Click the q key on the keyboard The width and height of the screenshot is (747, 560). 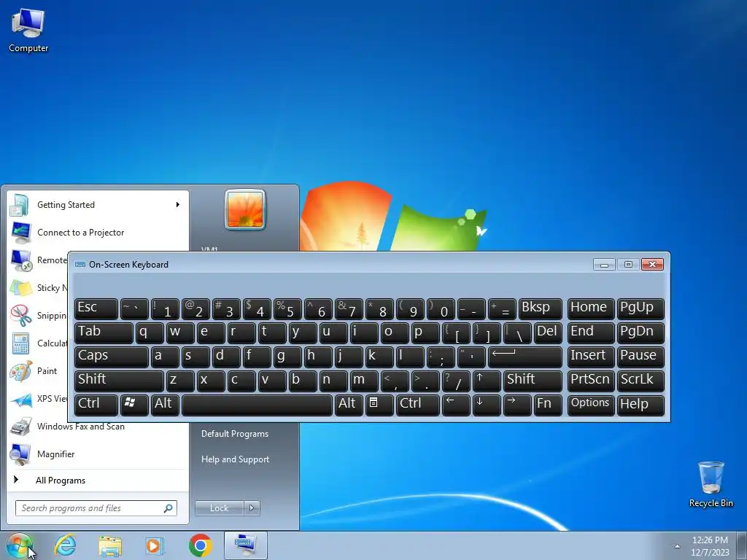[x=150, y=332]
